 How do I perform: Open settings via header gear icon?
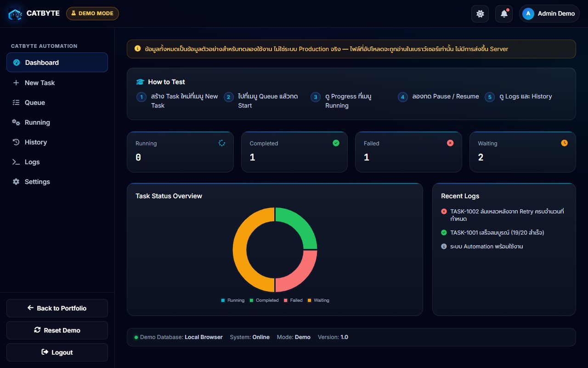tap(480, 14)
